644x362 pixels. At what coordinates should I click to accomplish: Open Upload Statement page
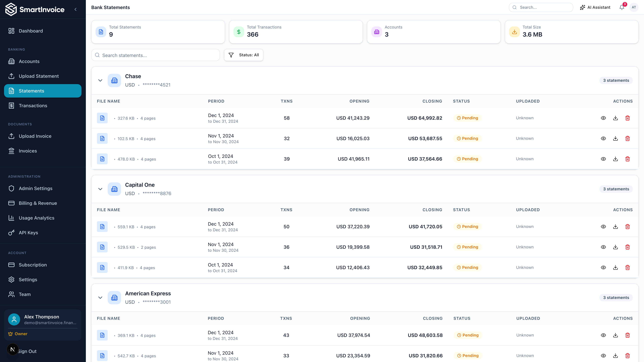39,76
